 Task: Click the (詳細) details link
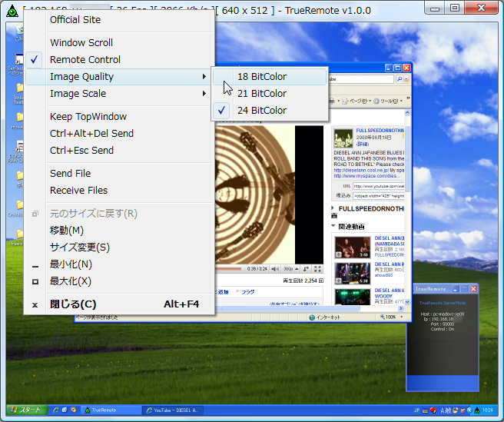[363, 144]
